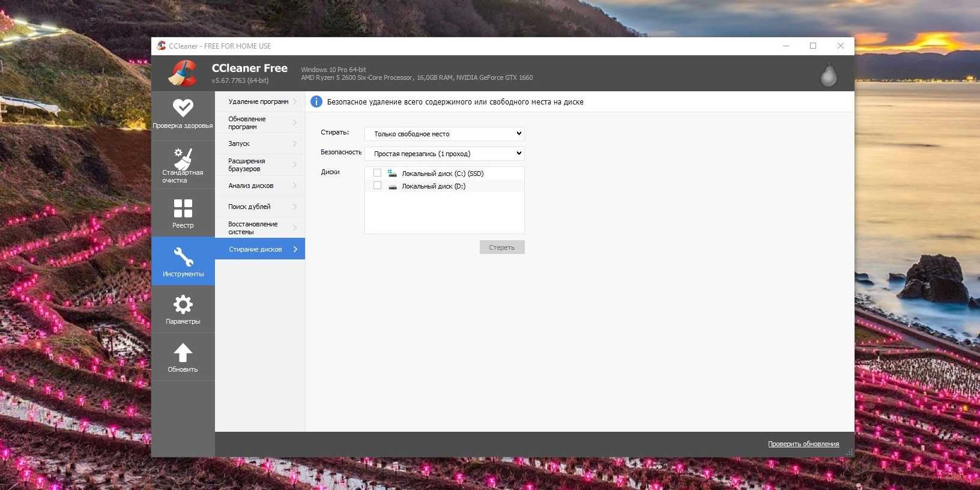
Task: Click the pear icon in header
Action: (829, 75)
